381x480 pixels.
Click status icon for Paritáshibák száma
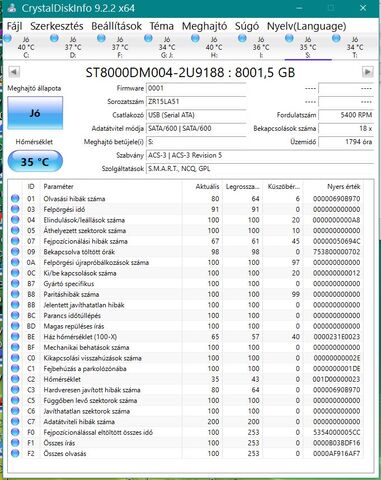click(15, 294)
